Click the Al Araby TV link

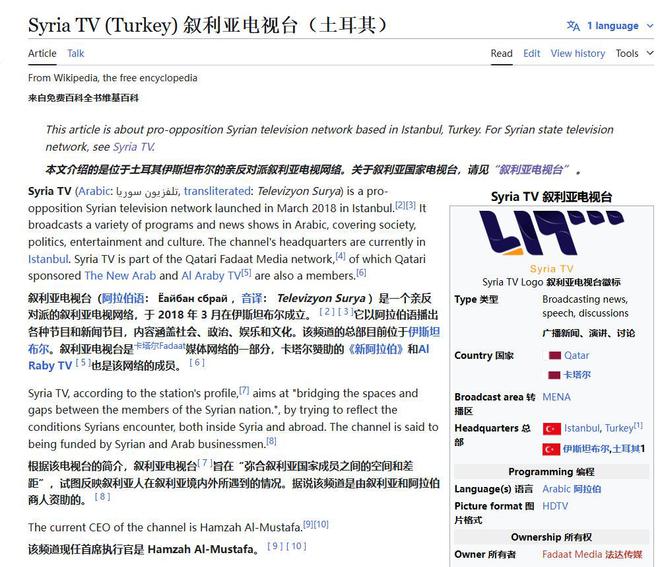(x=210, y=275)
